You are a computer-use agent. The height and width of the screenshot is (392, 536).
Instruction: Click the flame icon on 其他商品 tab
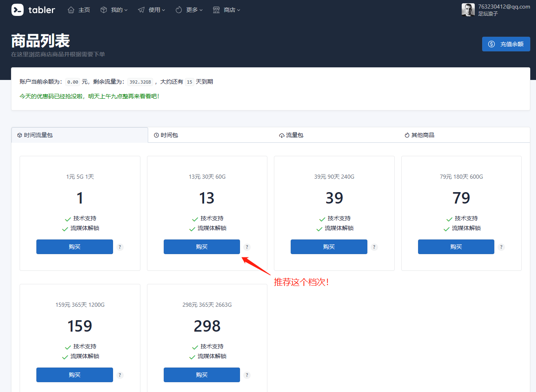tap(407, 135)
